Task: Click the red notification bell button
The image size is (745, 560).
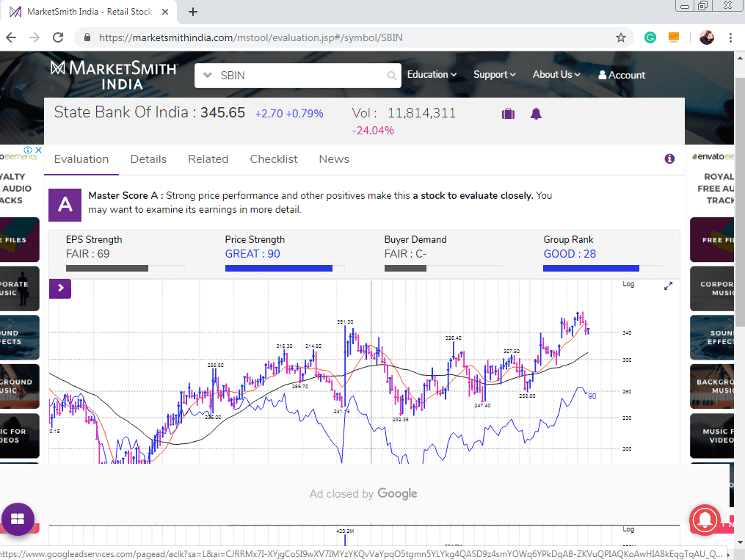Action: [705, 520]
